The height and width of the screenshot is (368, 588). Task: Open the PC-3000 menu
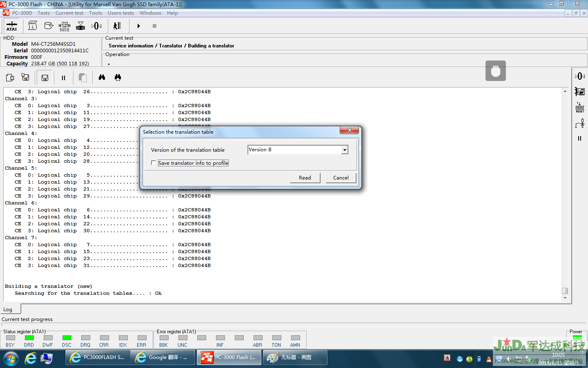(x=22, y=13)
